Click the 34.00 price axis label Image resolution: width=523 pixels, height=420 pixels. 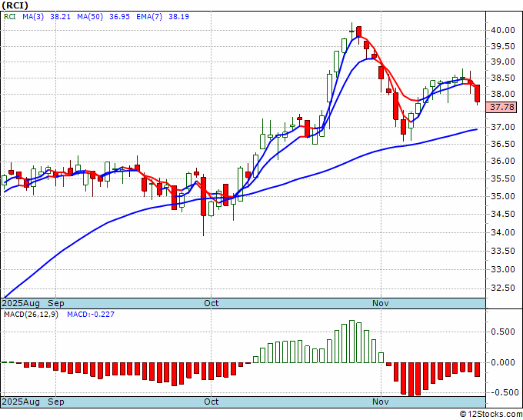503,232
